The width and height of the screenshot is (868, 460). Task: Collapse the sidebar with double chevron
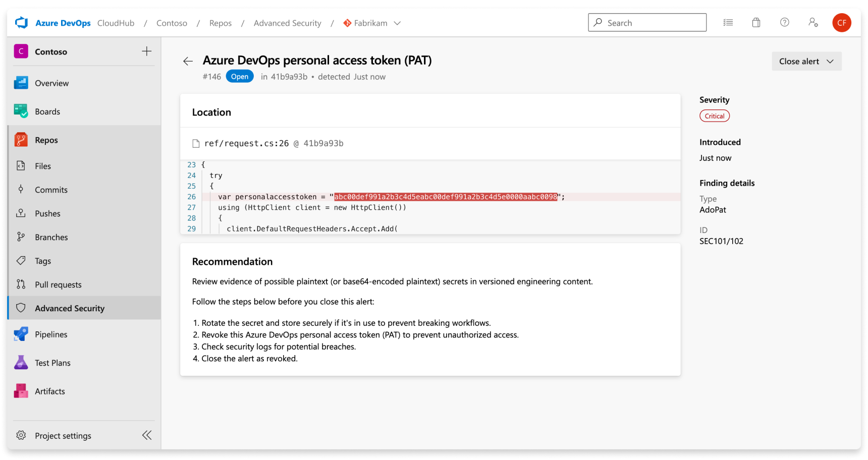[x=147, y=435]
